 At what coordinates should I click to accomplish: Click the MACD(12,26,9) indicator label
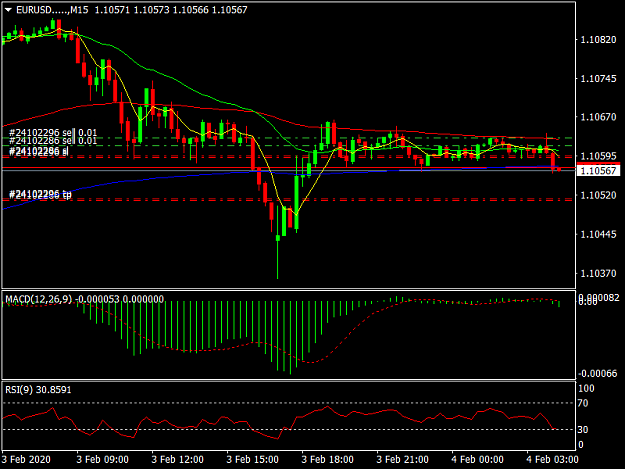[x=85, y=299]
